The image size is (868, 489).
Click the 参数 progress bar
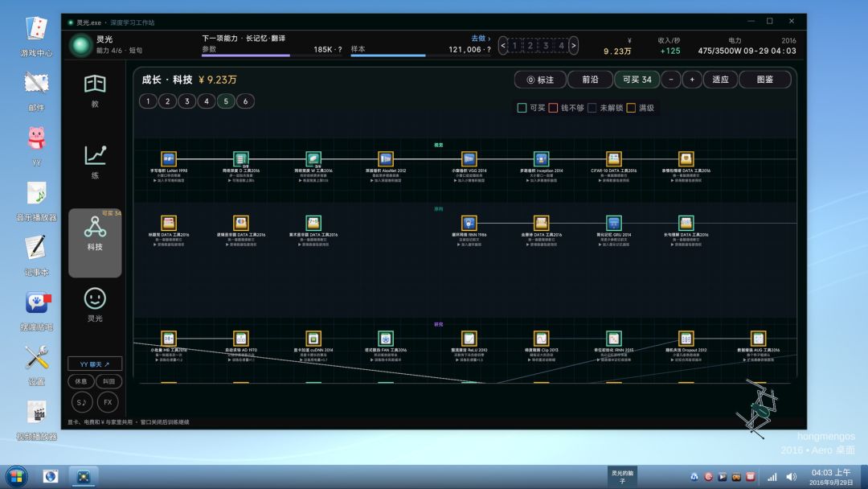coord(272,55)
